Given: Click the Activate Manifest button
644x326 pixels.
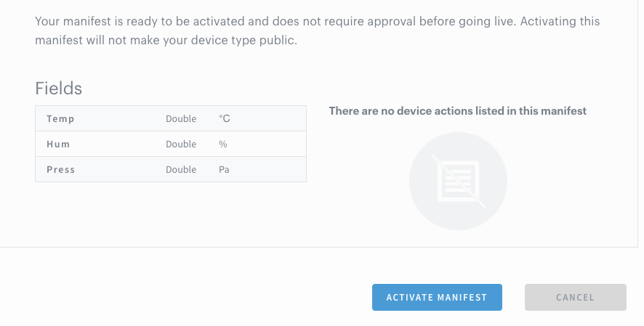Looking at the screenshot, I should pos(437,297).
